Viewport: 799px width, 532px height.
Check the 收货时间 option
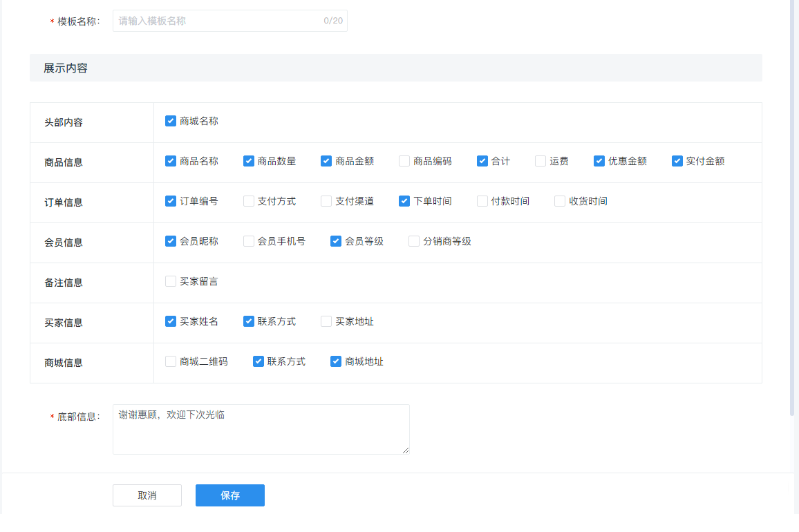(560, 201)
